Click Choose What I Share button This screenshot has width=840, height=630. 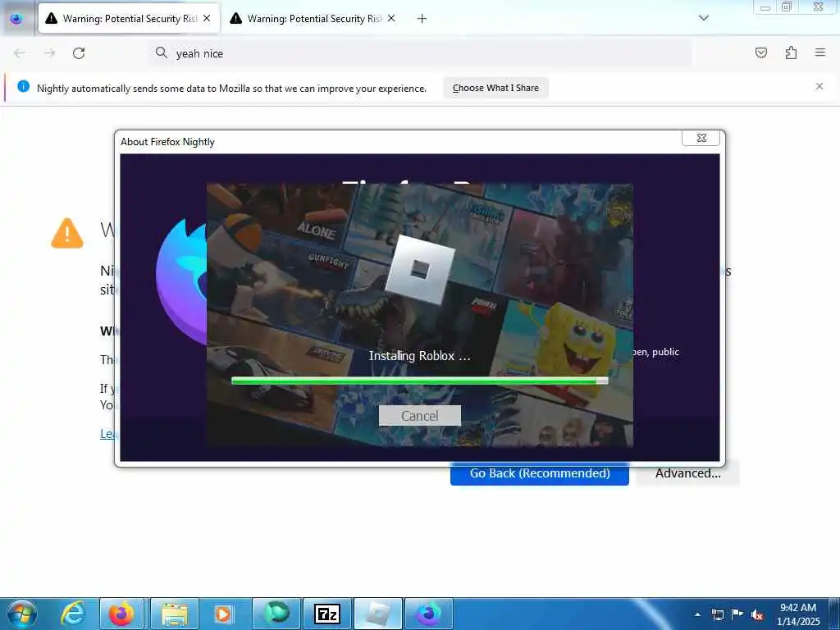[495, 88]
